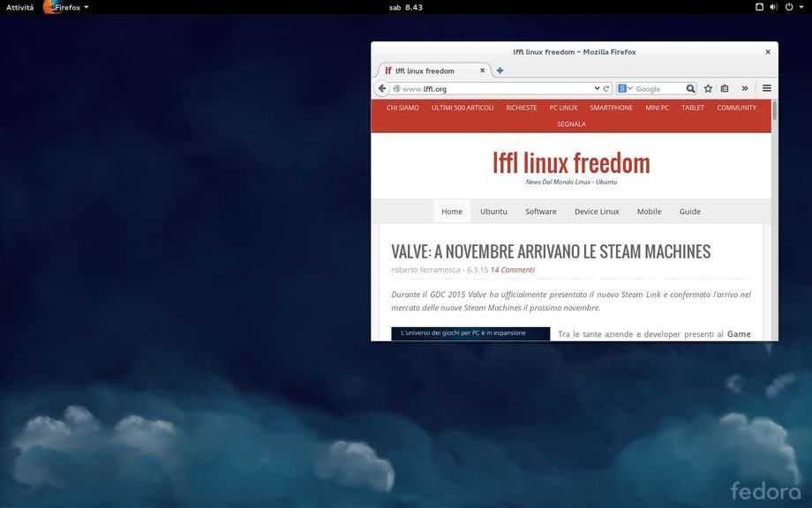Select the Device Linux navigation tab
The height and width of the screenshot is (508, 812).
(597, 211)
